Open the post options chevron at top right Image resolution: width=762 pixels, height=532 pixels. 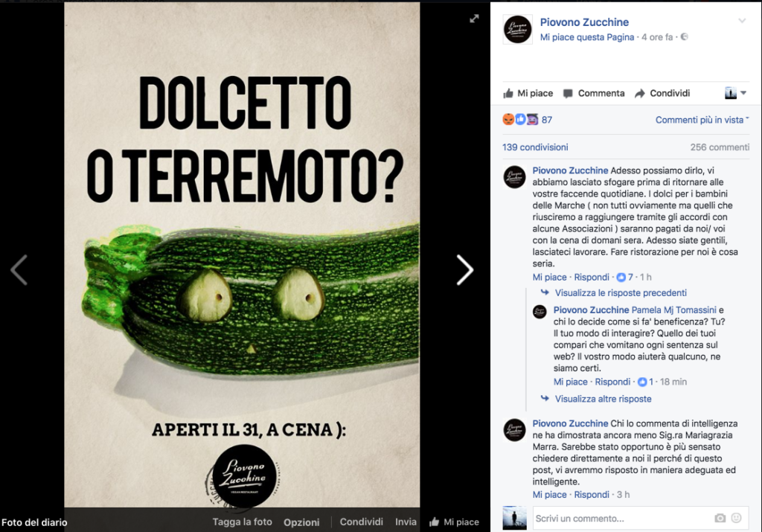click(742, 21)
